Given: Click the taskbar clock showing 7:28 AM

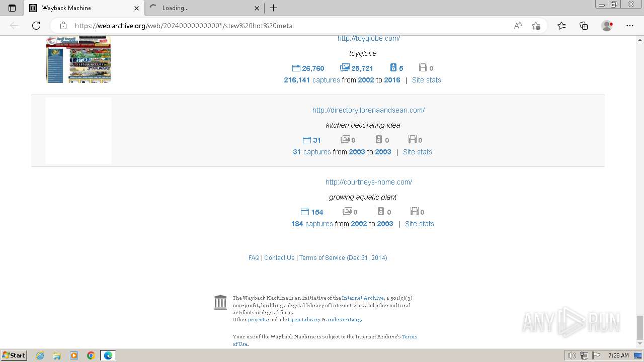Looking at the screenshot, I should coord(618,355).
